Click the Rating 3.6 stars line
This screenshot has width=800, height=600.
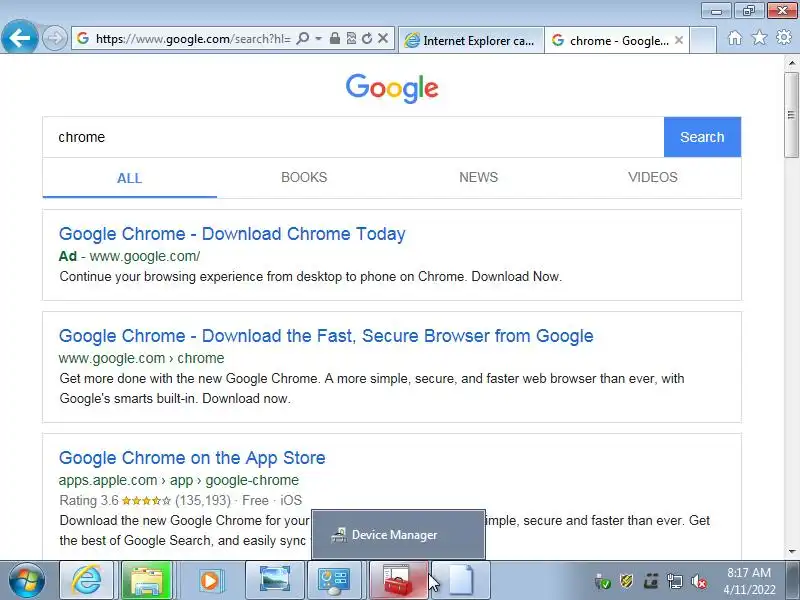tap(181, 501)
